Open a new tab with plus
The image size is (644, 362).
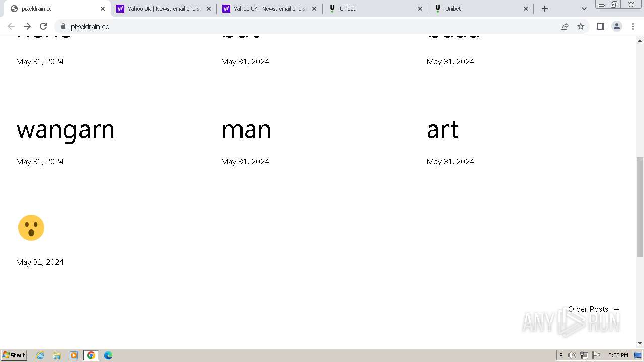point(545,9)
